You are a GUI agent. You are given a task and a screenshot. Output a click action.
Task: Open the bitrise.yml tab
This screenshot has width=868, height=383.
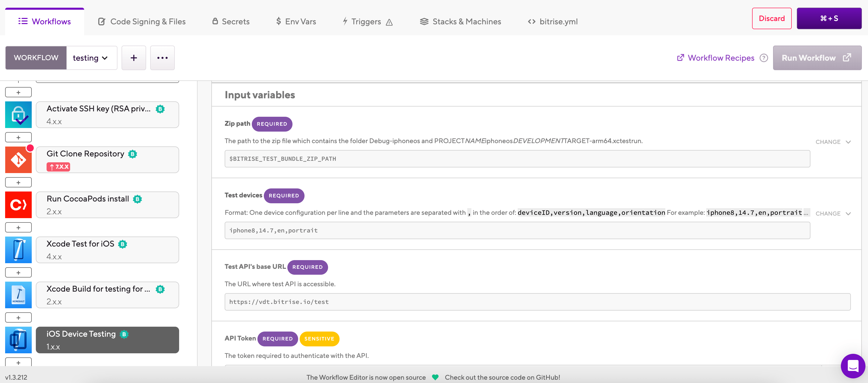point(553,22)
